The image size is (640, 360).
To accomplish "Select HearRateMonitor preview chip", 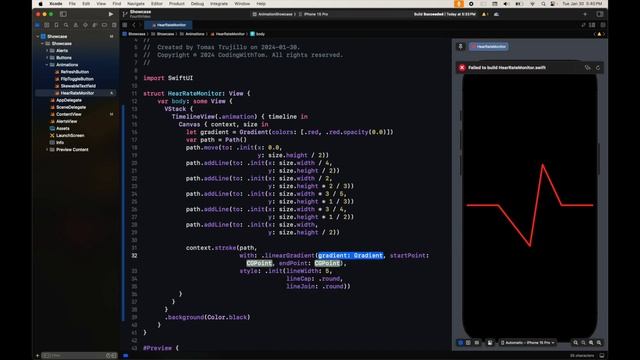I will click(488, 47).
